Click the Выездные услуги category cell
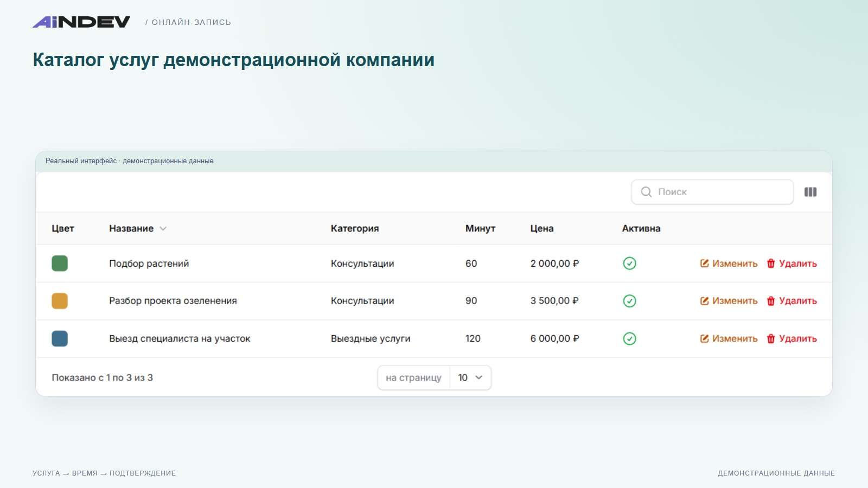The height and width of the screenshot is (488, 868). [371, 338]
